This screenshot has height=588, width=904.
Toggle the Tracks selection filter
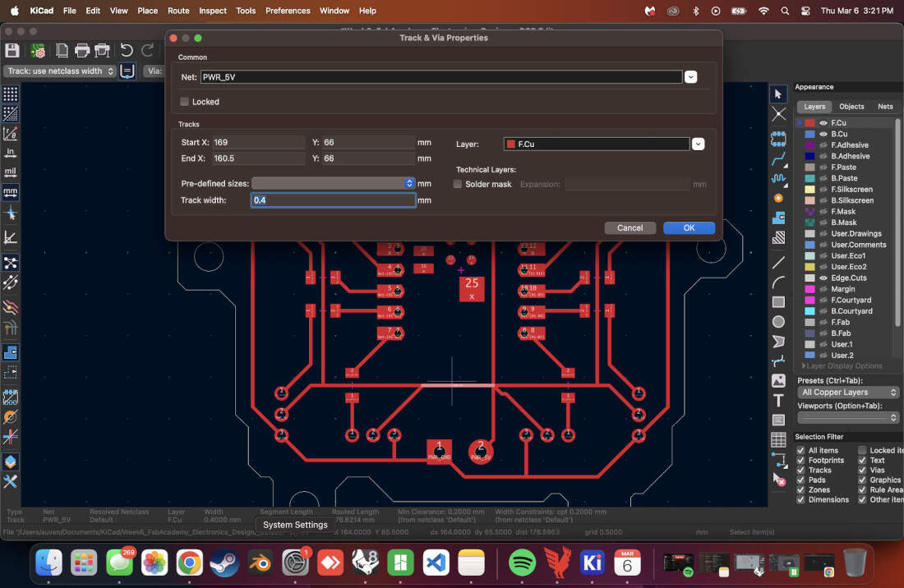point(800,470)
